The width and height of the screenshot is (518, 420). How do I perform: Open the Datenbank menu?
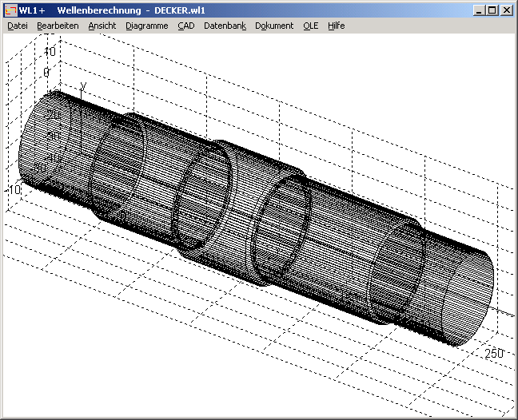(225, 26)
